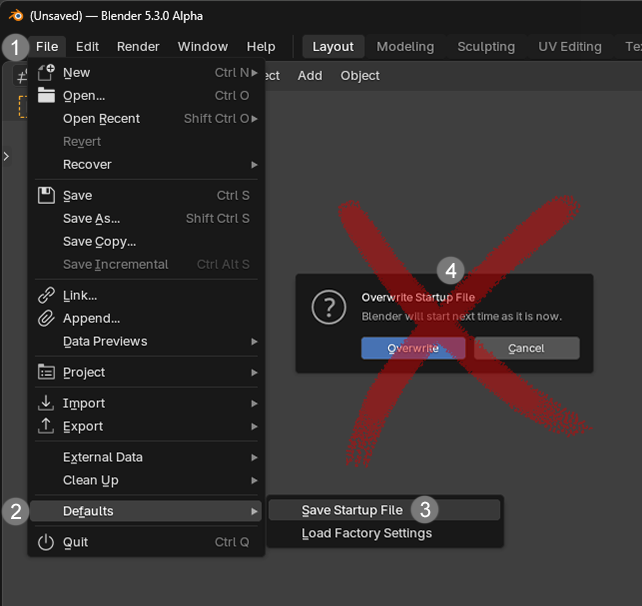
Task: Open the Window menu
Action: click(x=203, y=47)
